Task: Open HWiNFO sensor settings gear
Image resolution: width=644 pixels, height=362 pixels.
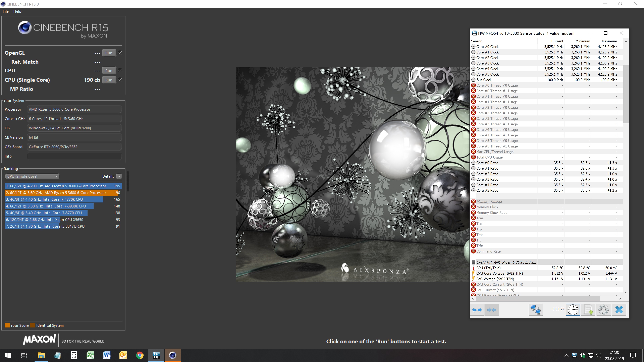Action: click(604, 310)
